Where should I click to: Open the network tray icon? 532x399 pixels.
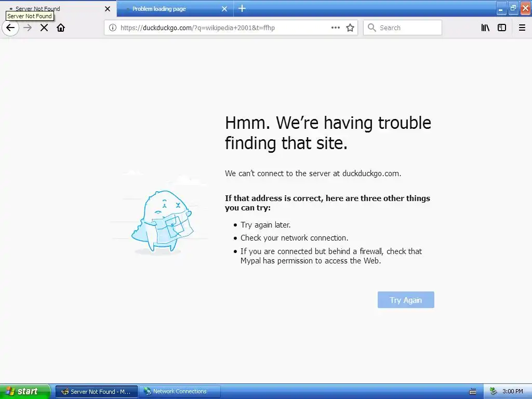[x=493, y=392]
